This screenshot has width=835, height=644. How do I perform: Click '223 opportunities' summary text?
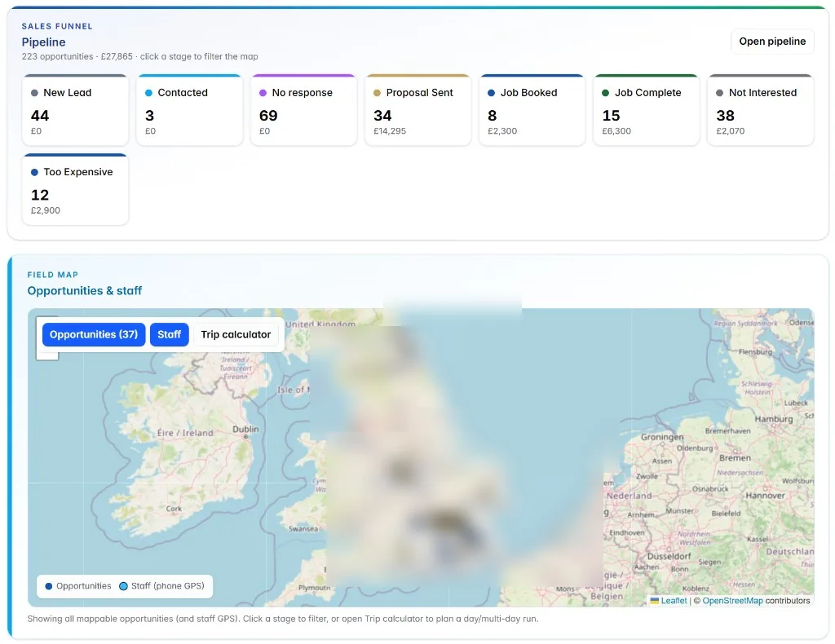pyautogui.click(x=58, y=56)
